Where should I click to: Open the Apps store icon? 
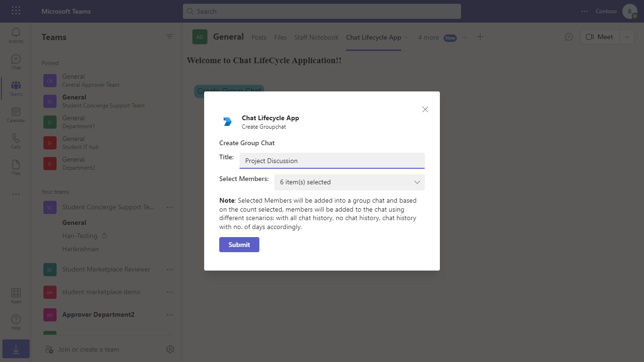(x=16, y=296)
